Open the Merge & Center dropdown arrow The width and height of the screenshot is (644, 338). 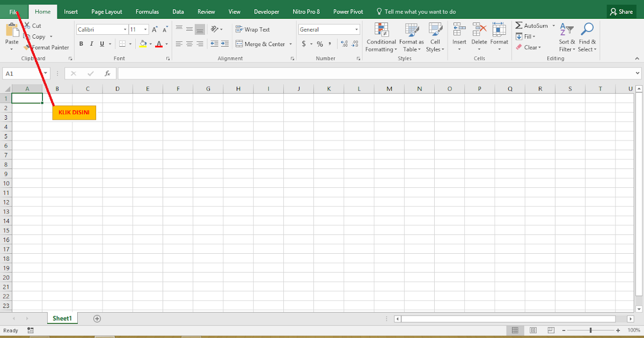pyautogui.click(x=290, y=43)
